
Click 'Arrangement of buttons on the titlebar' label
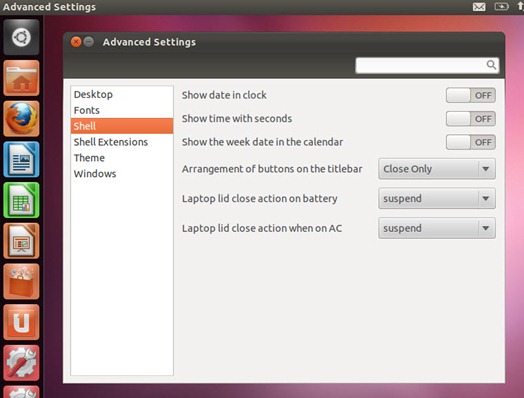pos(272,169)
